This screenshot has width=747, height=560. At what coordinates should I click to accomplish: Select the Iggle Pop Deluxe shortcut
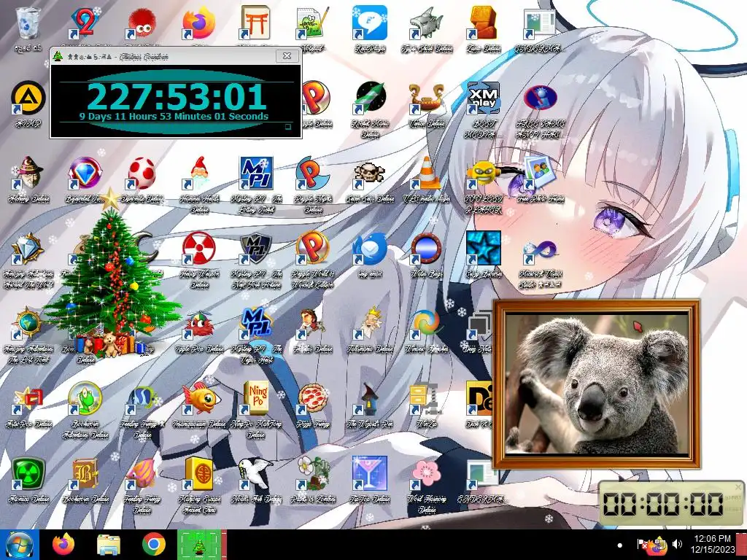point(198,323)
